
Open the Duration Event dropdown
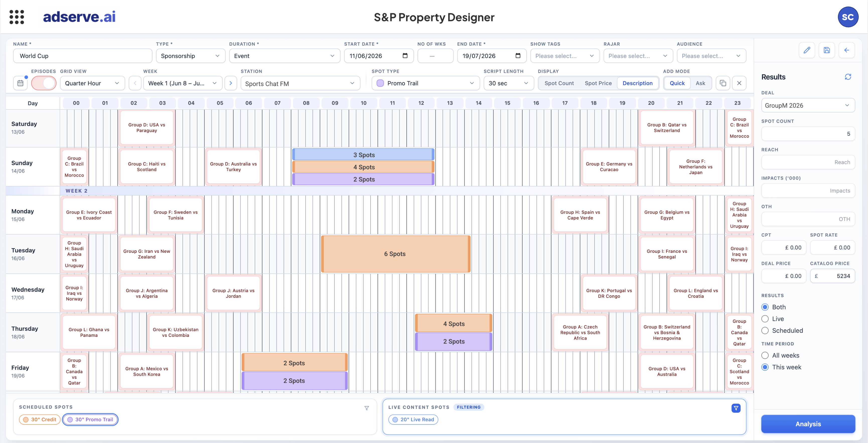pos(284,56)
